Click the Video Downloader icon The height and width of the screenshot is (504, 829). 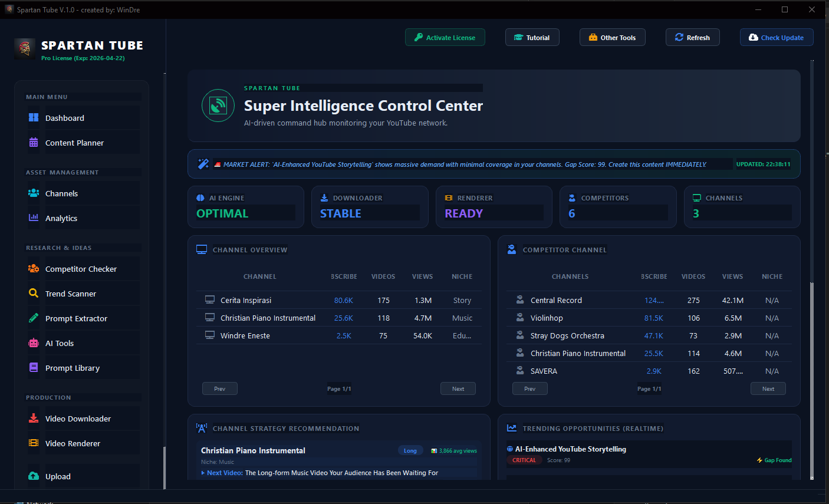click(x=34, y=419)
